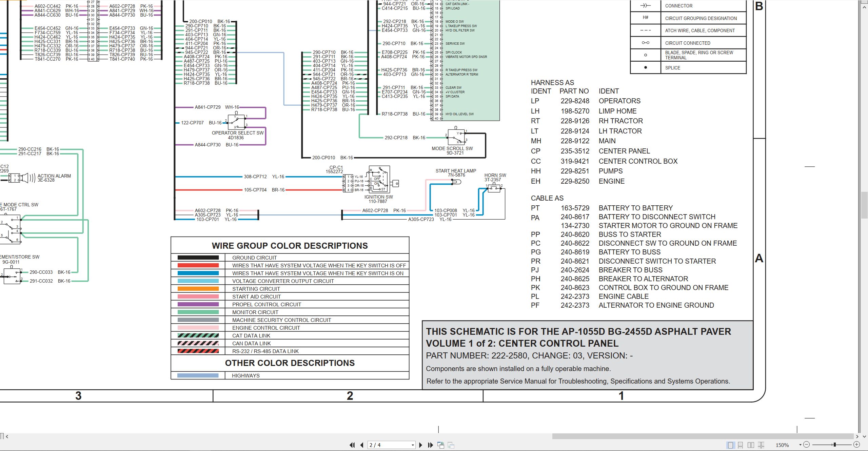Viewport: 868px width, 451px height.
Task: Click the ACTION ALARM label
Action: tap(54, 176)
